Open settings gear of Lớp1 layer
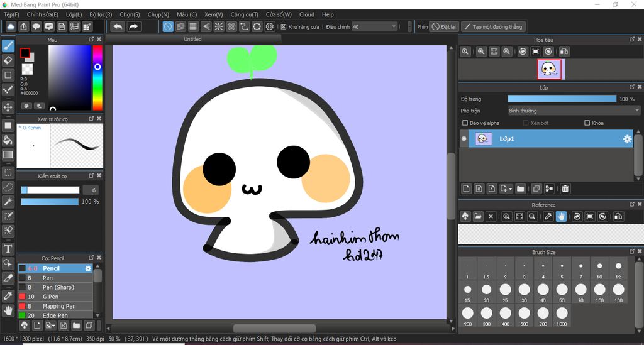The width and height of the screenshot is (644, 345). coord(627,139)
